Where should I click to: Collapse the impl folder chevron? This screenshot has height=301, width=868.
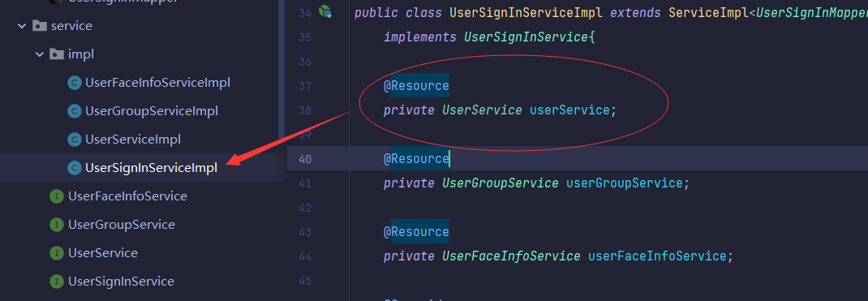[x=39, y=54]
